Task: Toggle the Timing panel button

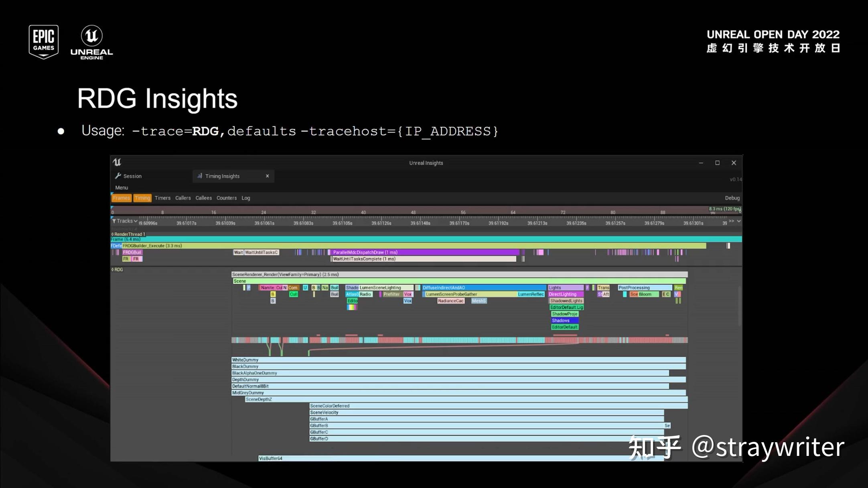Action: (x=142, y=198)
